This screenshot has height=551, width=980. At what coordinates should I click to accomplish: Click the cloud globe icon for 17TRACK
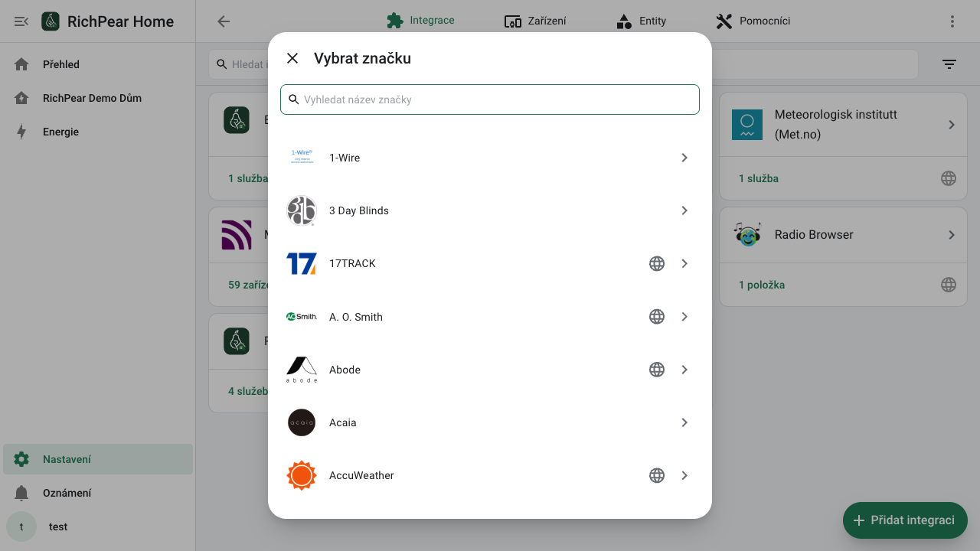pos(657,263)
